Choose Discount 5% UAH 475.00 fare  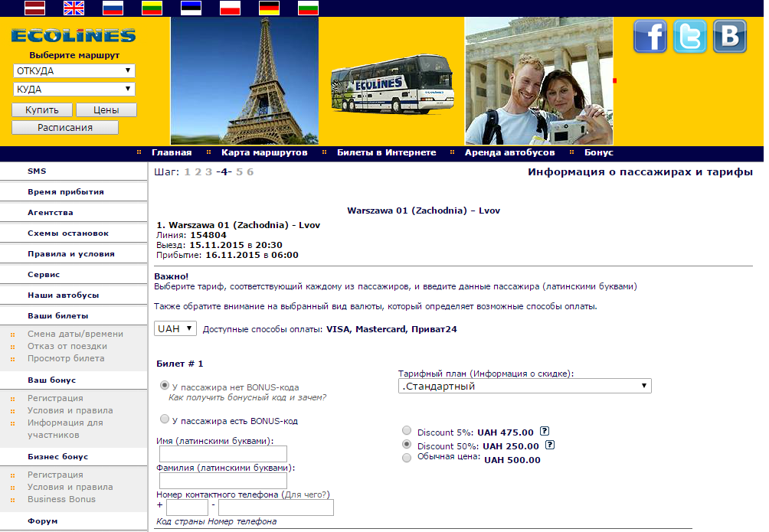[x=407, y=430]
